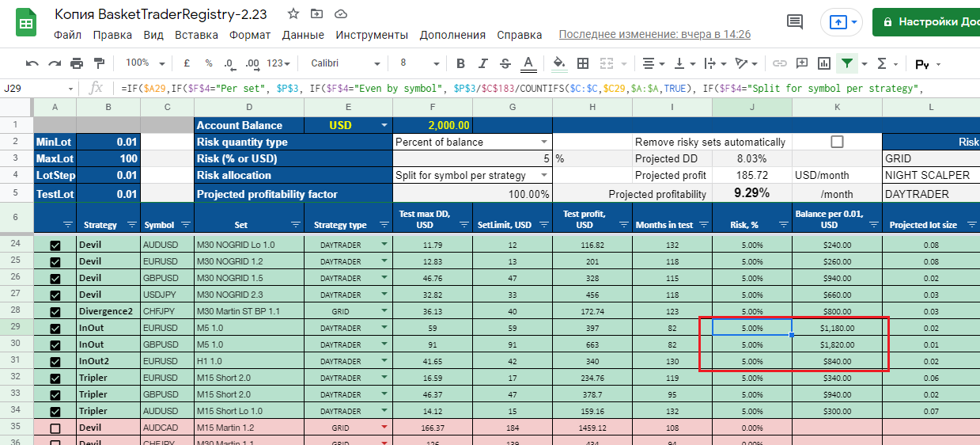Toggle Italic formatting
Screen dimensions: 980x445
(x=483, y=63)
